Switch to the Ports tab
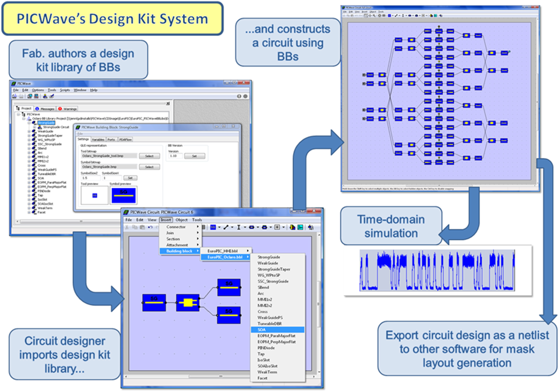Image resolution: width=559 pixels, height=392 pixels. coord(112,139)
